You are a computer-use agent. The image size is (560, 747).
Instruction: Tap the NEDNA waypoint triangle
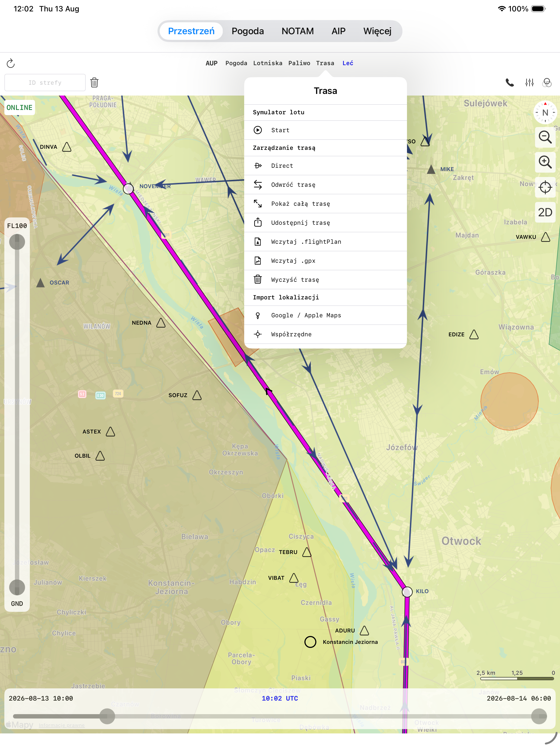[x=161, y=323]
